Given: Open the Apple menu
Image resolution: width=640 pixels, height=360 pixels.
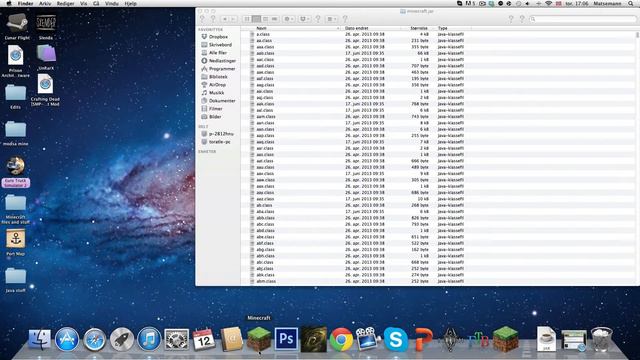Looking at the screenshot, I should 9,3.
